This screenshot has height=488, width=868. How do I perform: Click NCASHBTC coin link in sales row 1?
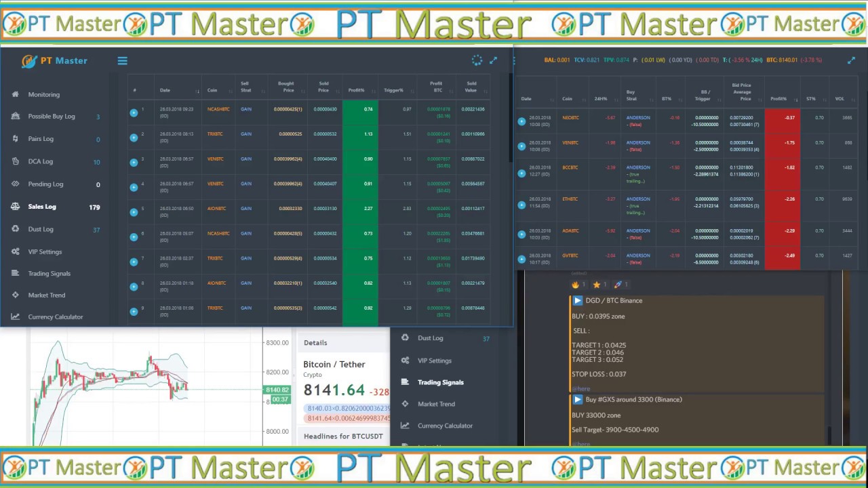click(x=218, y=109)
